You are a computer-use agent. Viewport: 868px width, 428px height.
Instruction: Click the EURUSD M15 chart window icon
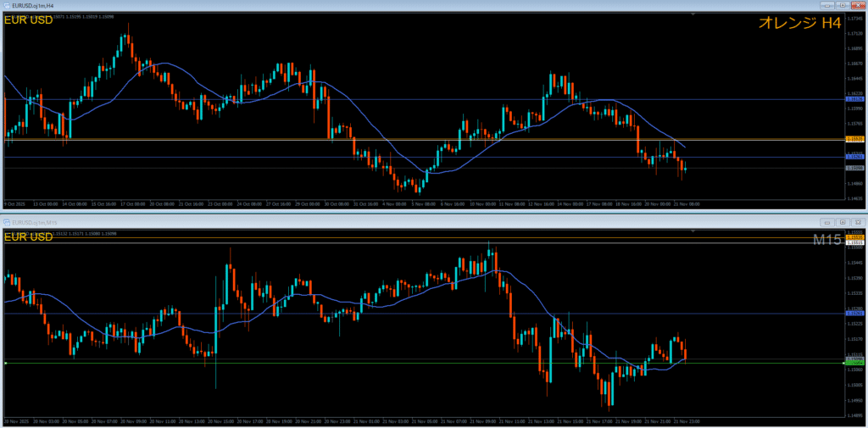click(x=7, y=221)
